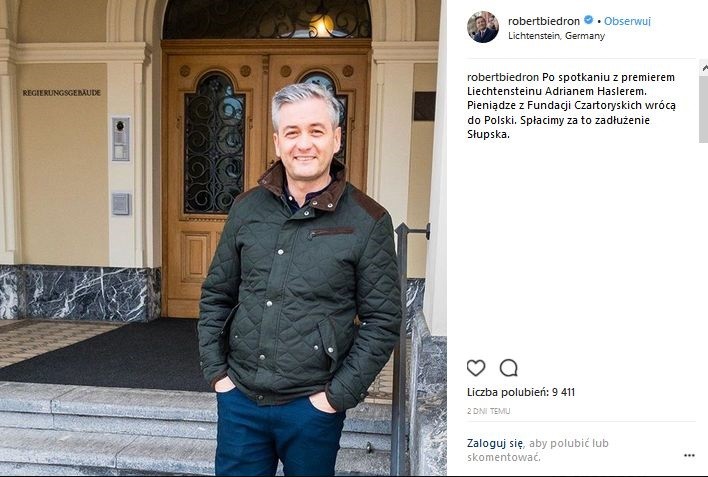Click the blue verified badge beside robertbiedron
Screen dimensions: 708x477
point(588,20)
